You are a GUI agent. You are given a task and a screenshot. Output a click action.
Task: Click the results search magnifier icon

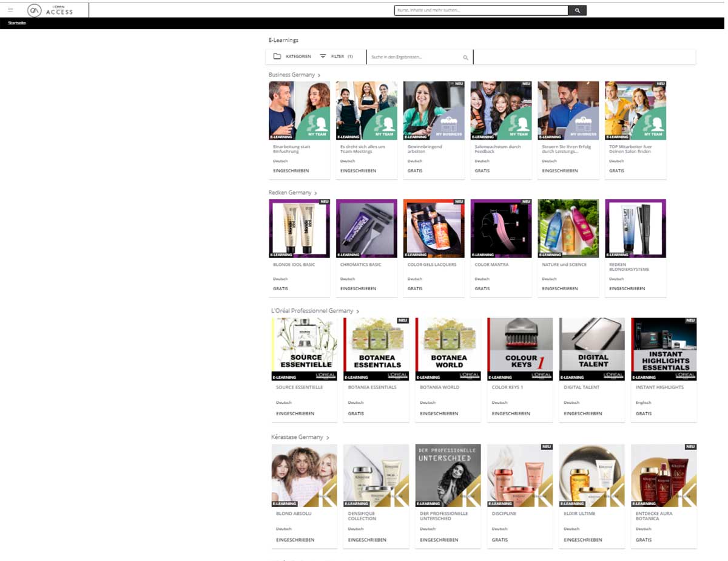tap(465, 58)
